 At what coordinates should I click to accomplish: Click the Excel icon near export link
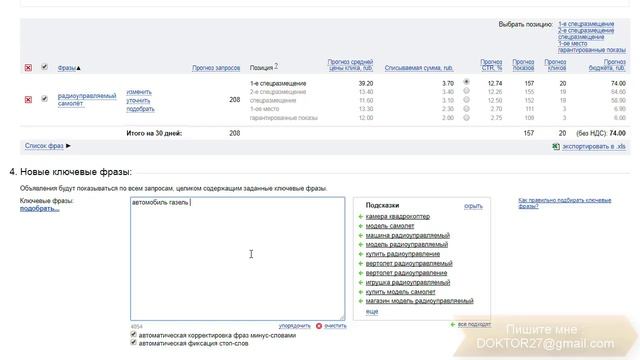point(556,147)
